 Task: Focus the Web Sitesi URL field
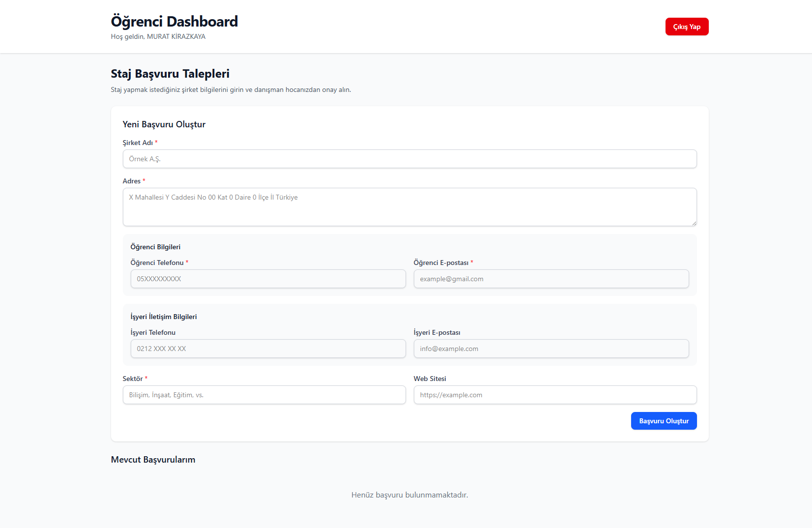point(555,395)
